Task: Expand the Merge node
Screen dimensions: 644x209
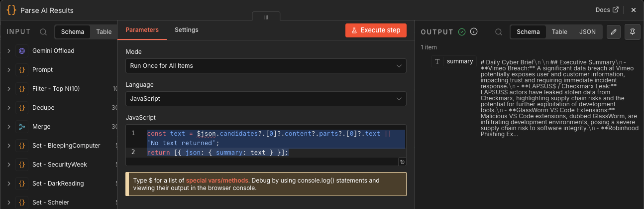Action: 8,127
